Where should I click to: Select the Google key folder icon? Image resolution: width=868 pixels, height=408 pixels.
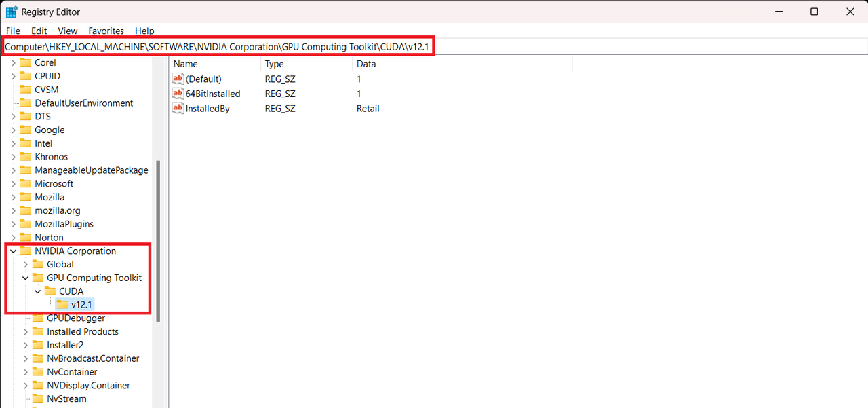click(x=26, y=130)
